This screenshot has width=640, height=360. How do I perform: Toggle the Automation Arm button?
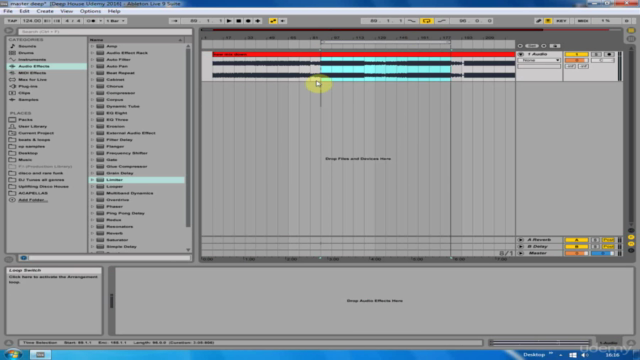point(273,21)
